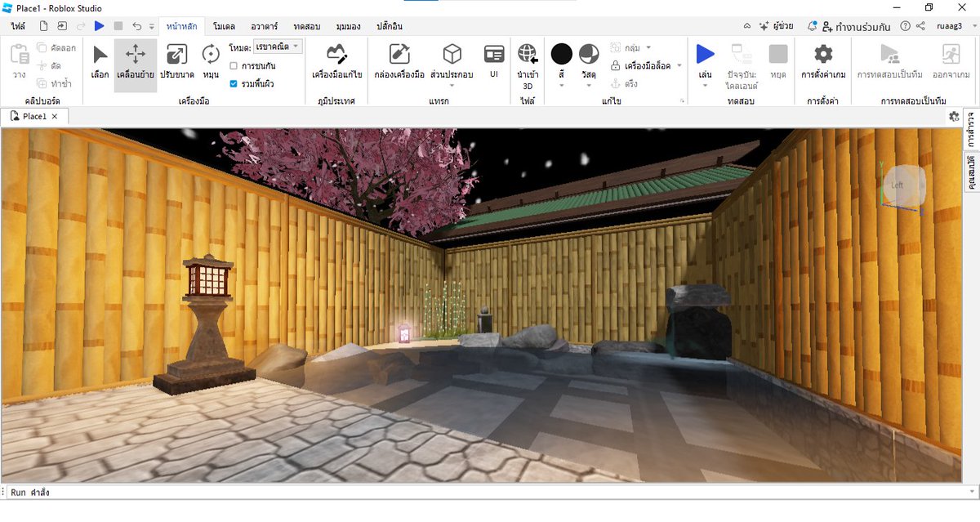Open the คุณสมบัติ (Properties) side panel tab
This screenshot has height=522, width=980.
point(973,172)
